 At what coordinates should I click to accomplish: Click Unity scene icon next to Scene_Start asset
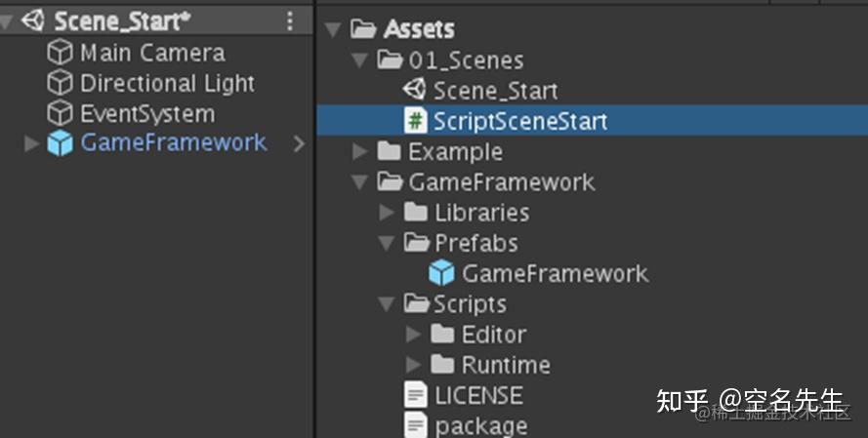pos(414,90)
